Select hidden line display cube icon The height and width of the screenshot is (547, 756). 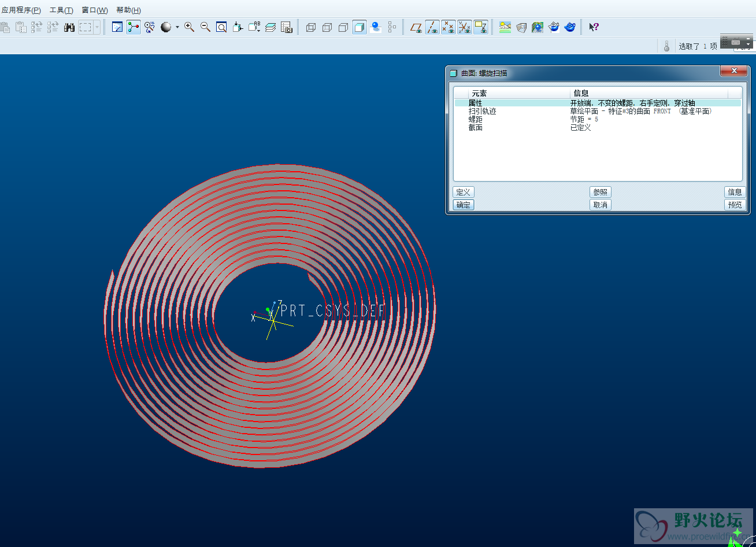[327, 27]
